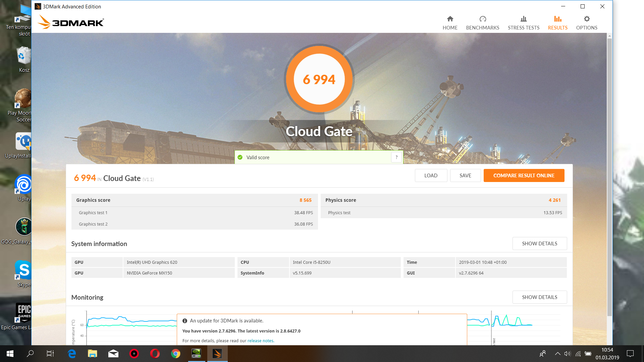
Task: Click the Graphics score value 8 565
Action: 305,200
